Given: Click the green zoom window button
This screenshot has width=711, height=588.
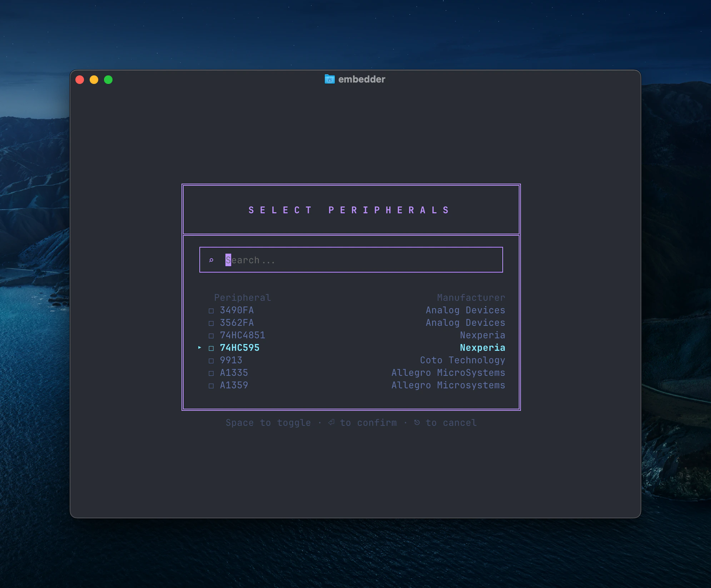Looking at the screenshot, I should (x=108, y=80).
